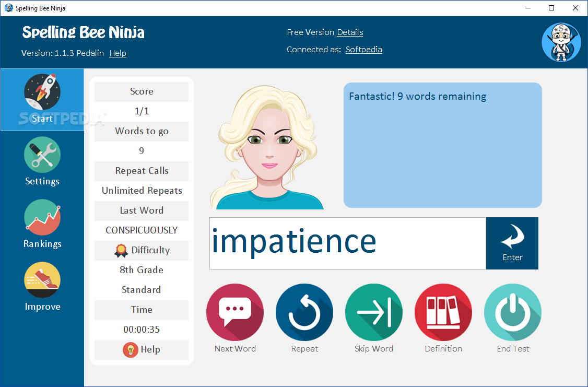The height and width of the screenshot is (387, 588).
Task: Click the Standard mode value
Action: click(142, 290)
